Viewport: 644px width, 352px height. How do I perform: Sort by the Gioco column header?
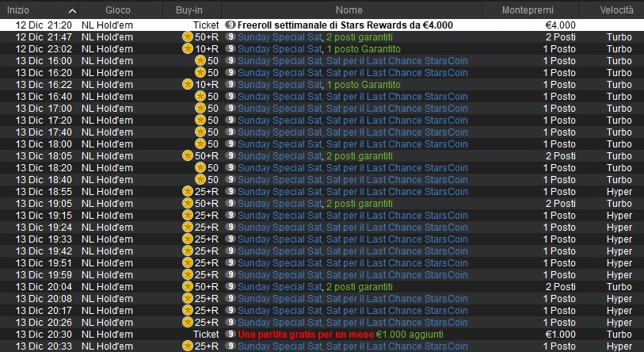[120, 10]
